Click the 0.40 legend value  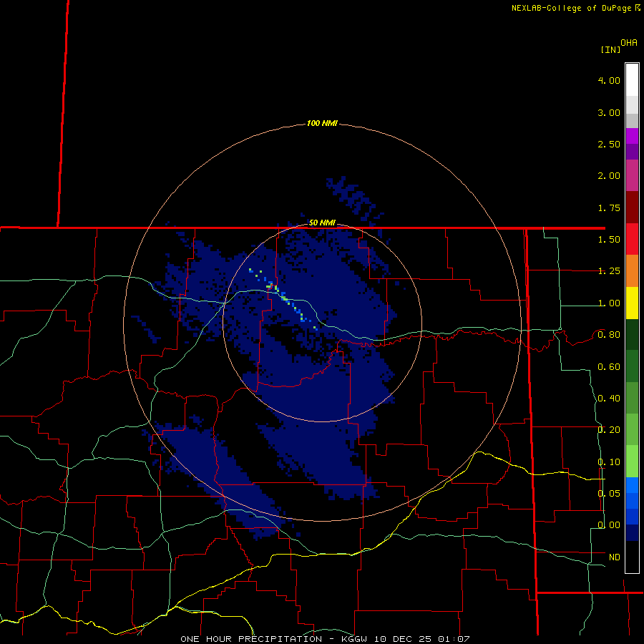(609, 399)
